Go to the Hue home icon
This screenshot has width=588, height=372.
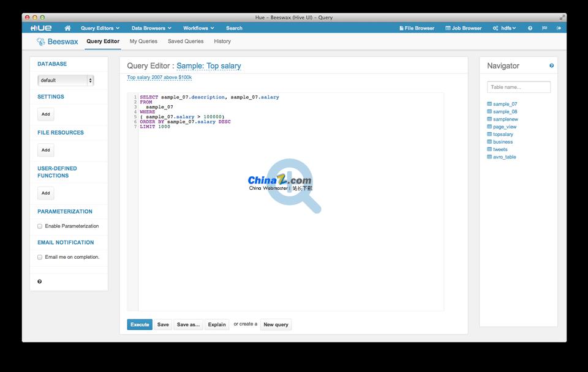pyautogui.click(x=67, y=28)
